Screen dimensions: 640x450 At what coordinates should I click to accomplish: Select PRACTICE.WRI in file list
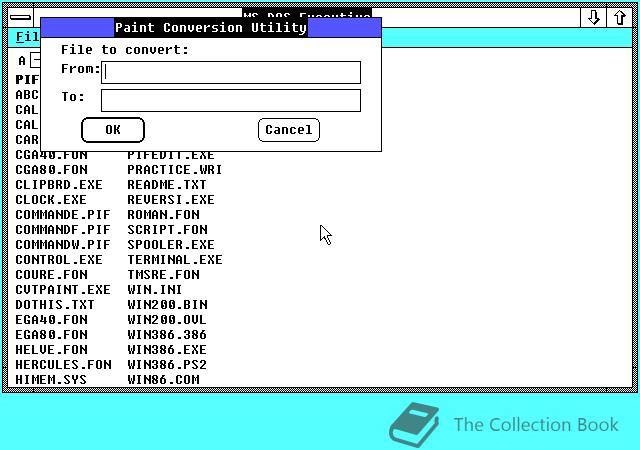(175, 169)
